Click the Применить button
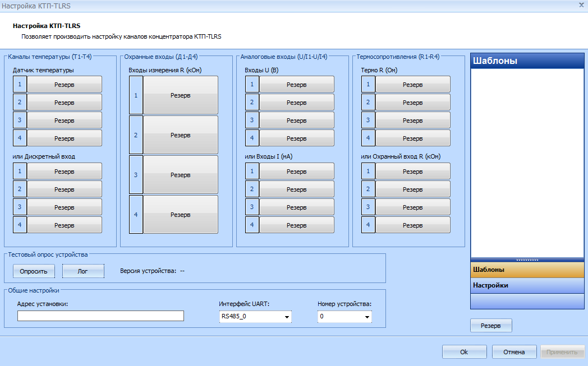The image size is (588, 366). (x=562, y=352)
